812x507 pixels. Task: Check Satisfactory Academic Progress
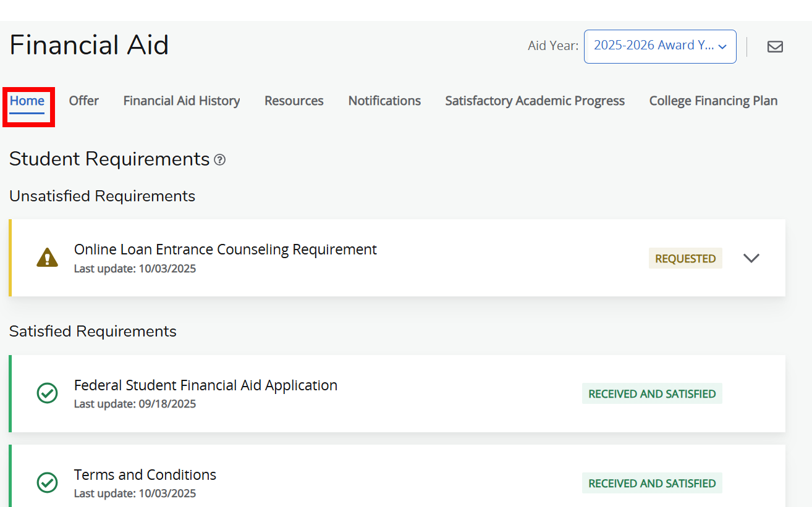(x=535, y=101)
